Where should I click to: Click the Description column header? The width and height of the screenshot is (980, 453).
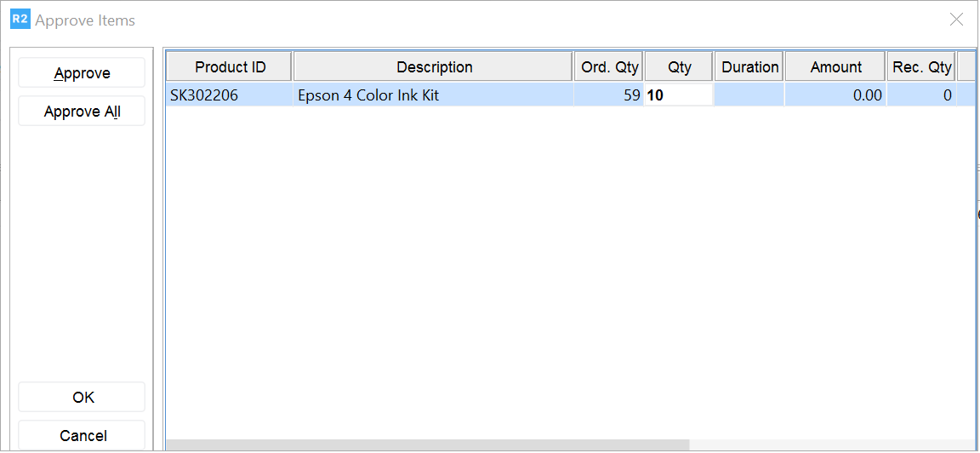(x=434, y=67)
